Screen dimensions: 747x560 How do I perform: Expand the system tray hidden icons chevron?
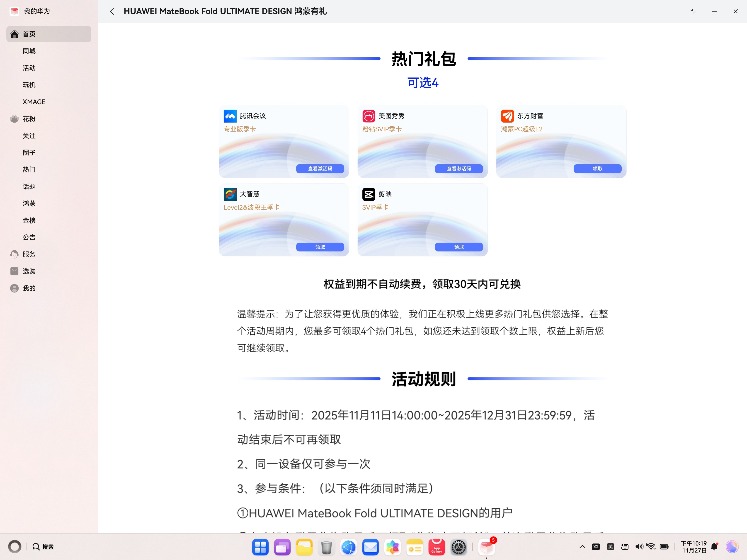[582, 546]
